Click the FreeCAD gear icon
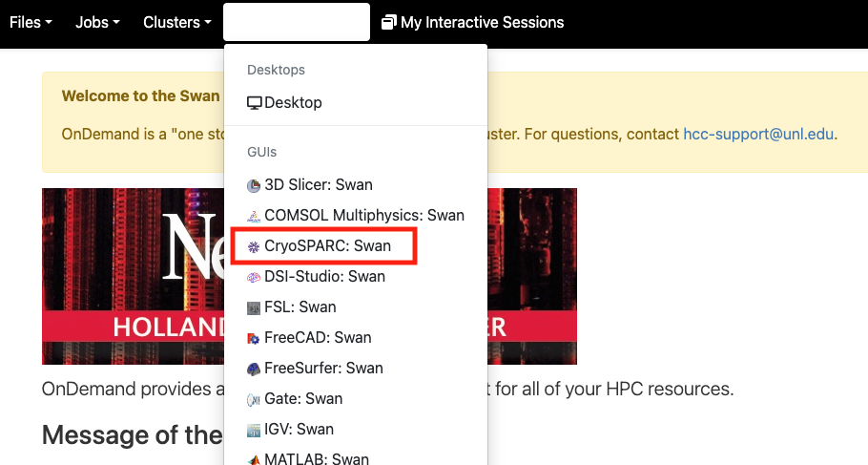Viewport: 868px width, 465px height. pos(254,339)
